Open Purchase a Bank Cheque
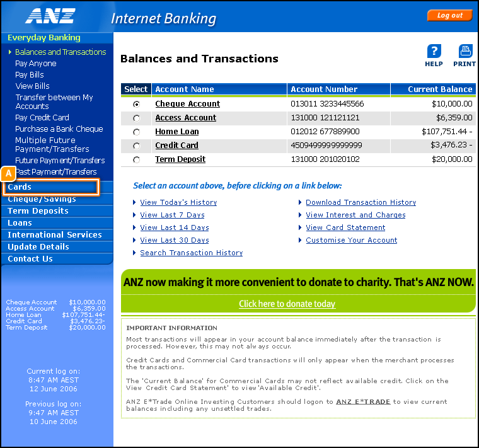The image size is (479, 448). (x=59, y=129)
